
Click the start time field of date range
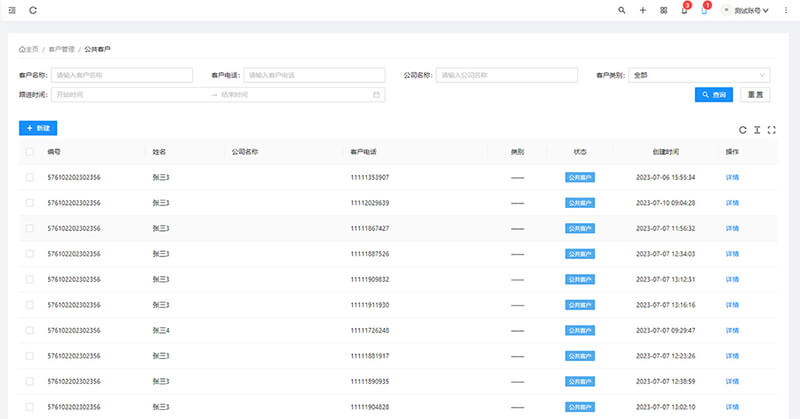[x=130, y=95]
